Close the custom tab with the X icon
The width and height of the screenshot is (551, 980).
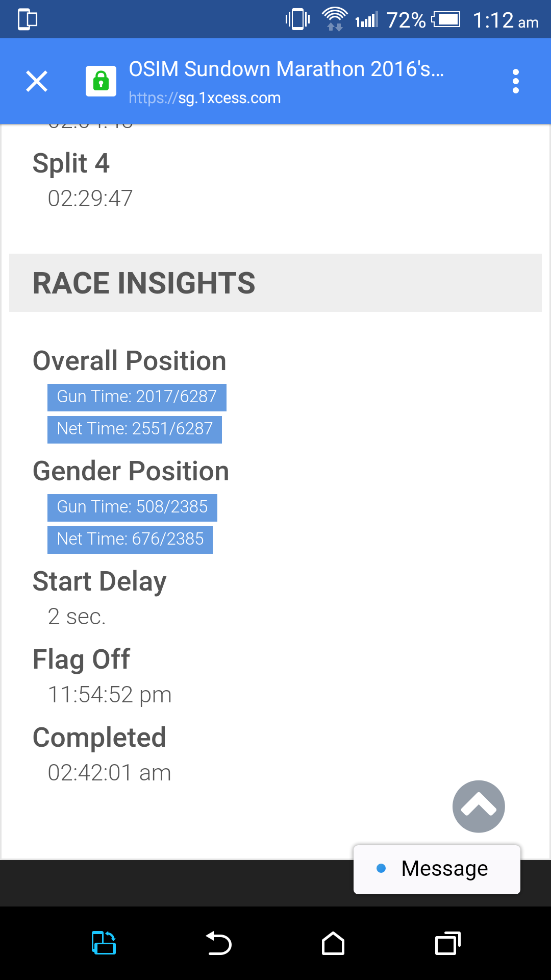pos(37,81)
